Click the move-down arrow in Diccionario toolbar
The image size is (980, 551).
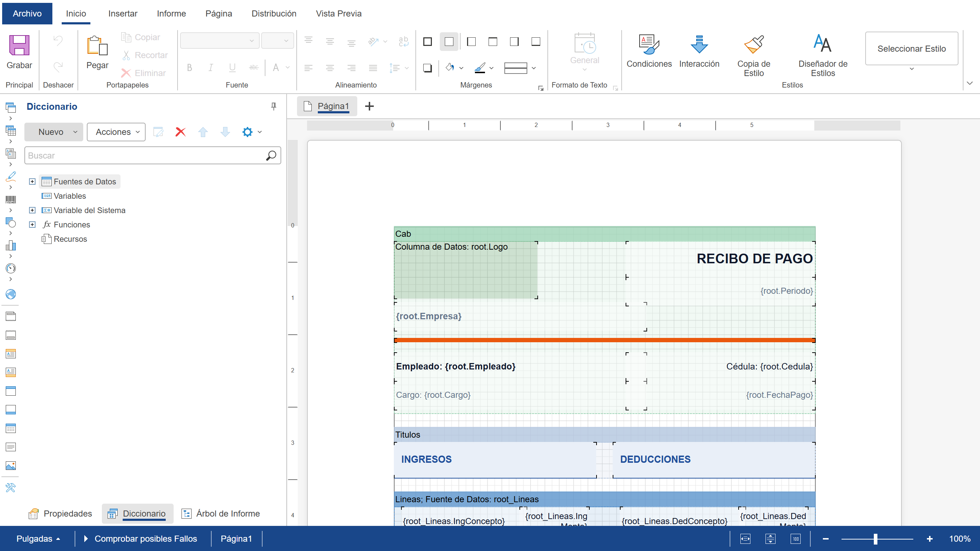coord(225,132)
